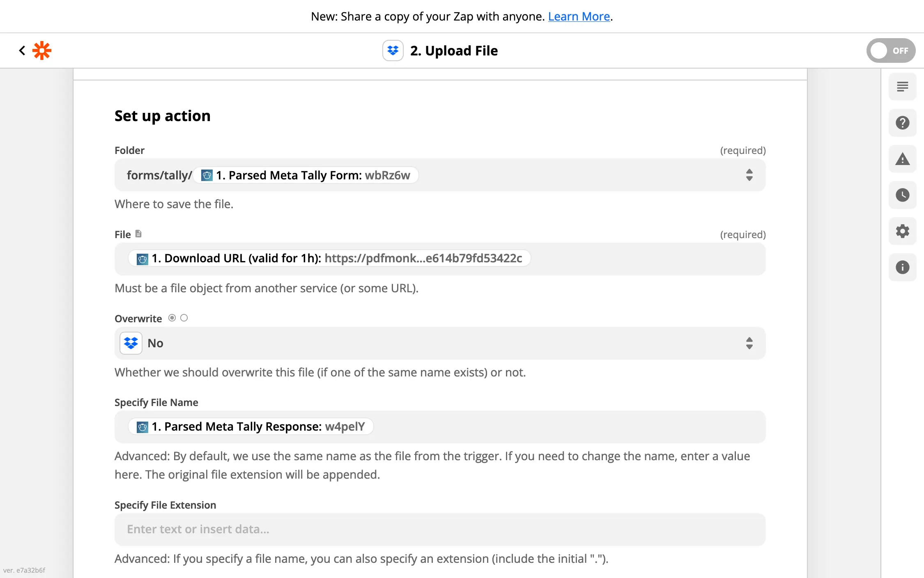Click into Specify File Extension field

tap(439, 529)
